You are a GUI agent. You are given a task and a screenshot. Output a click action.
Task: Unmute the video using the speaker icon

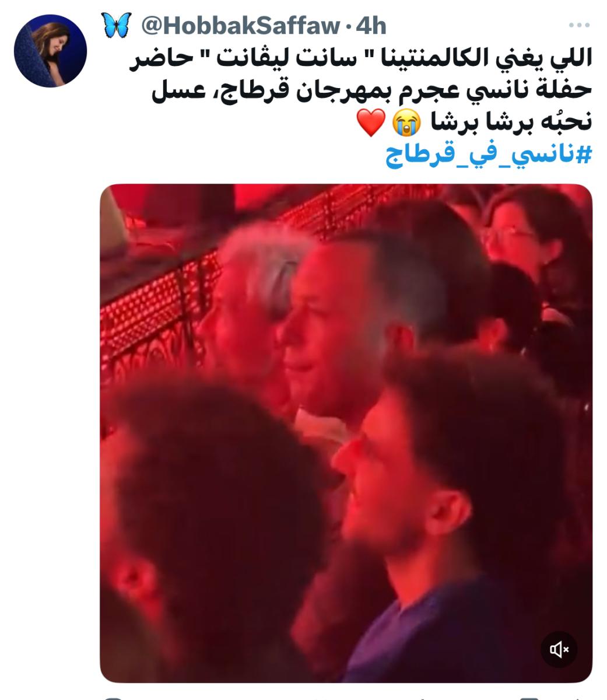[558, 649]
